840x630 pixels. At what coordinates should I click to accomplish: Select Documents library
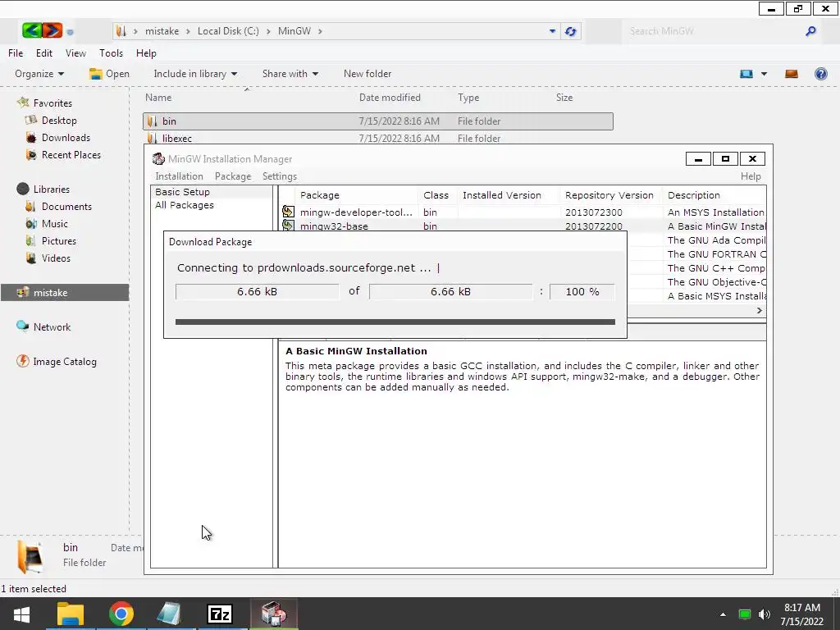(66, 206)
